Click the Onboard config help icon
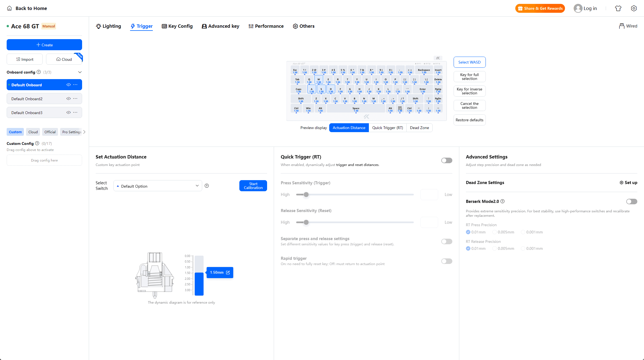Viewport: 644px width, 360px height. [x=39, y=72]
